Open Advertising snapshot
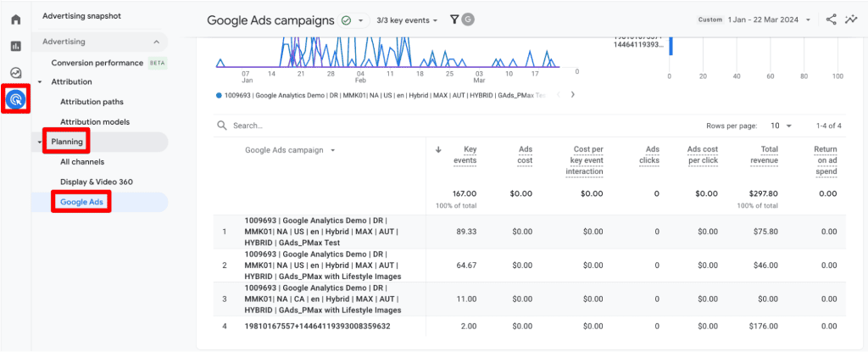This screenshot has height=352, width=868. (81, 16)
